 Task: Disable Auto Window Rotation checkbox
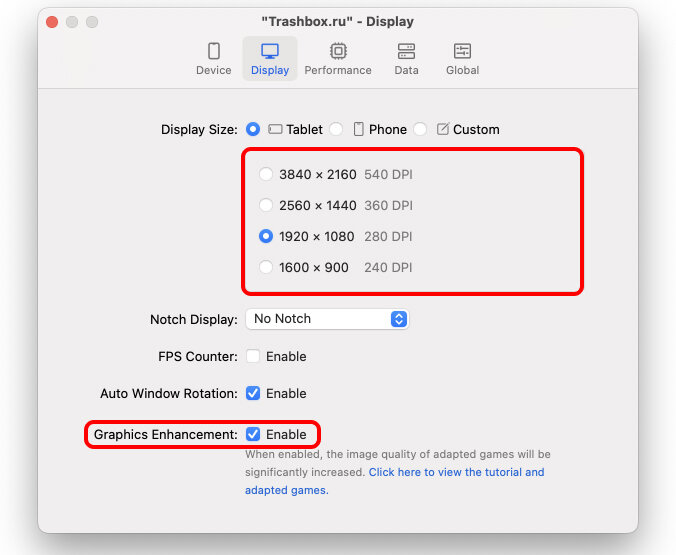click(253, 393)
